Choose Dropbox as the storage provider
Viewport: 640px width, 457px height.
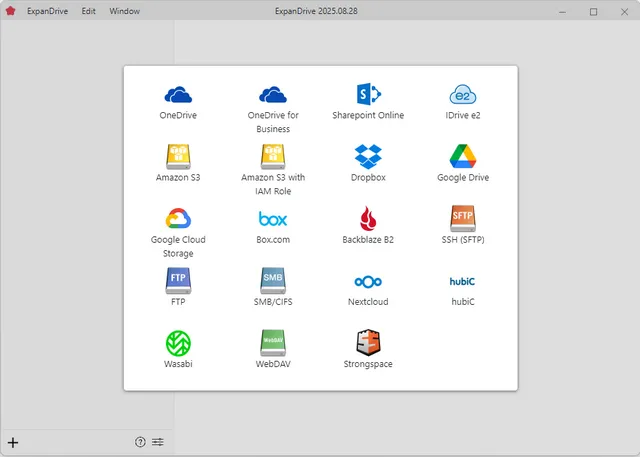[x=368, y=157]
